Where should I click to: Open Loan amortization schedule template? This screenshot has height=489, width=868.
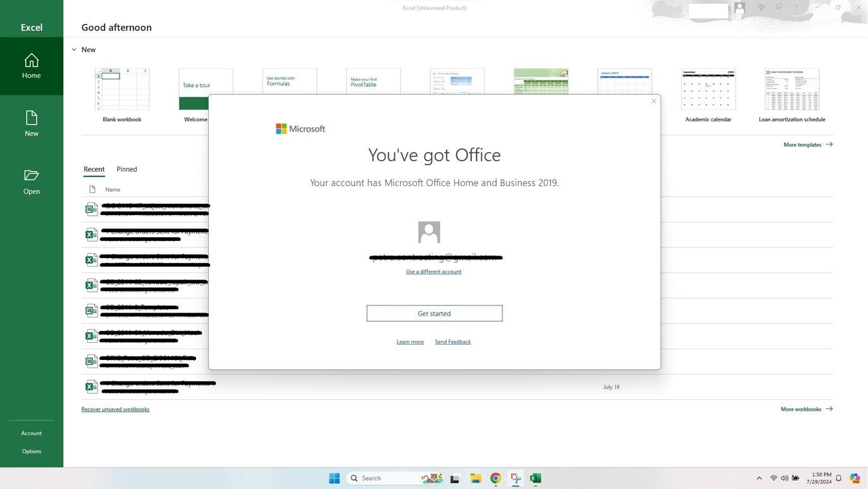click(x=792, y=95)
